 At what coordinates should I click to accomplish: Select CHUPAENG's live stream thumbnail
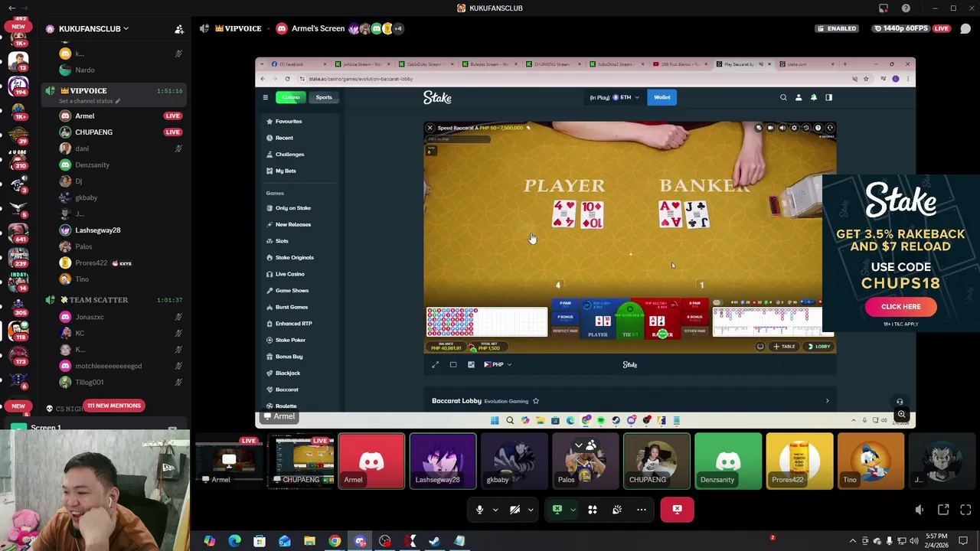[300, 461]
